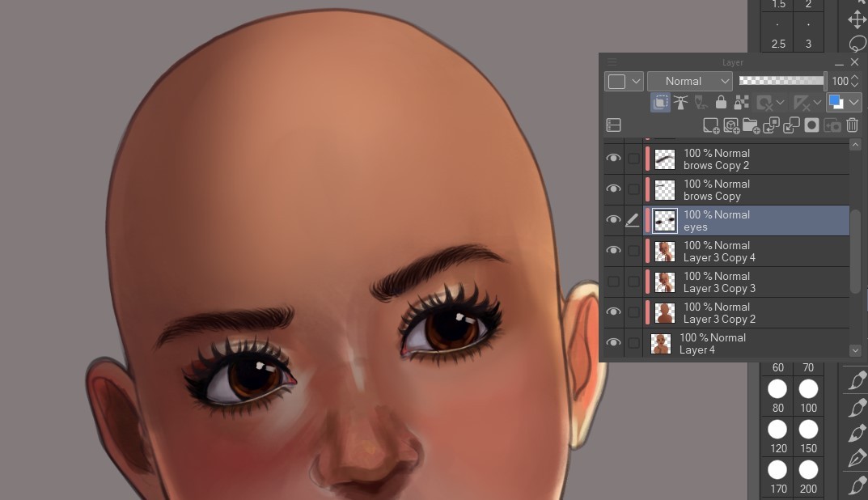Click opacity value field 100
This screenshot has height=500, width=868.
(840, 81)
